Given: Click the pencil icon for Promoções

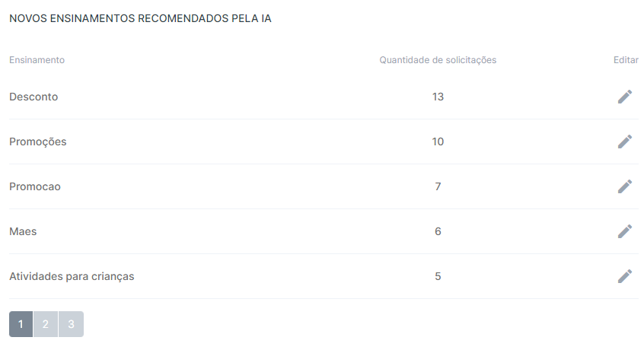Looking at the screenshot, I should point(625,142).
